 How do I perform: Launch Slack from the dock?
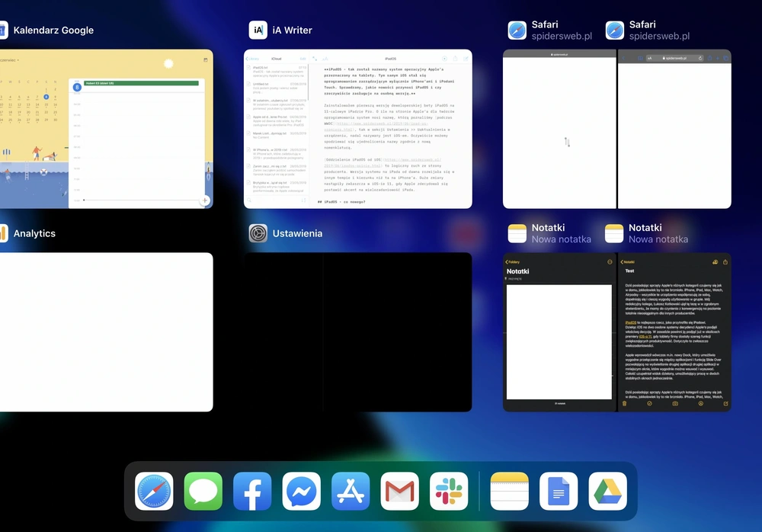449,491
